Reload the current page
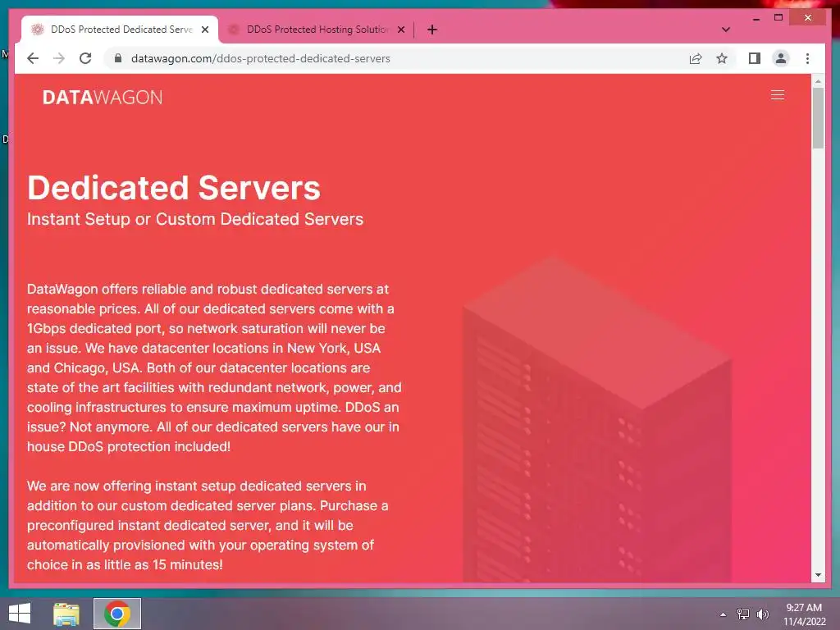 [85, 58]
